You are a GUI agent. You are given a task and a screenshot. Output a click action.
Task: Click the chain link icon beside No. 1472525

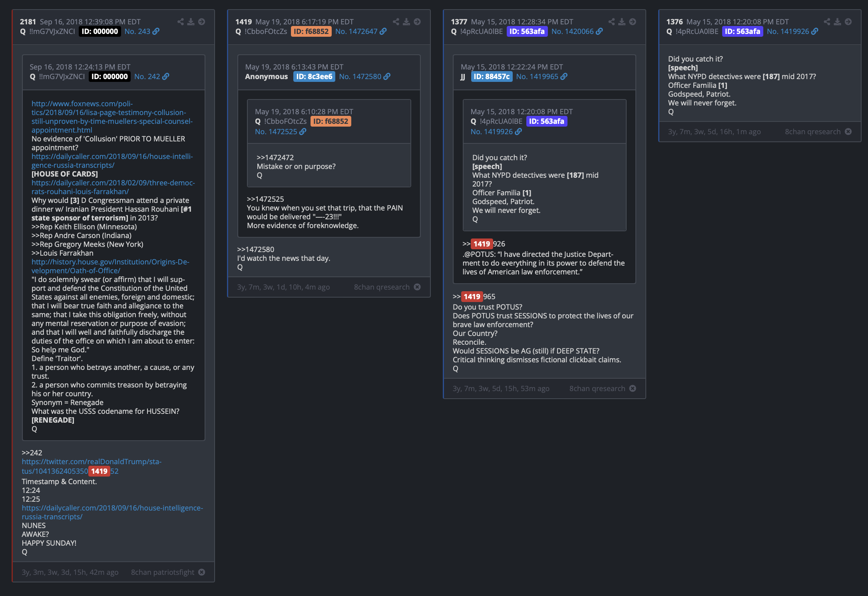click(x=303, y=131)
